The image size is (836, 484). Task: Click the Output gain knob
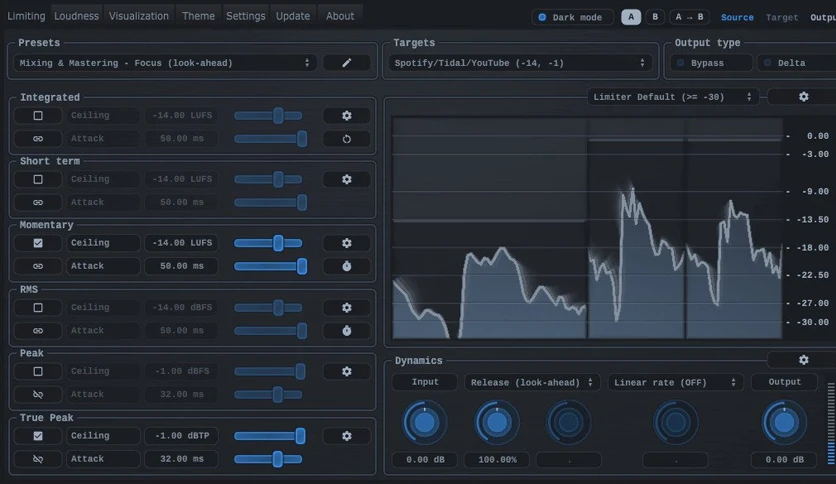(x=784, y=423)
